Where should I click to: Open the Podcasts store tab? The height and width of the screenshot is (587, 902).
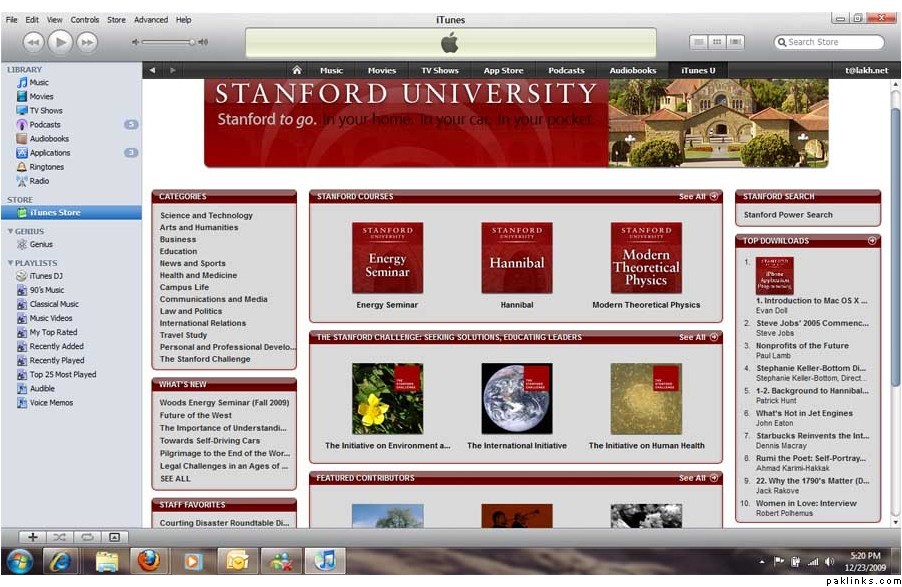pos(566,70)
